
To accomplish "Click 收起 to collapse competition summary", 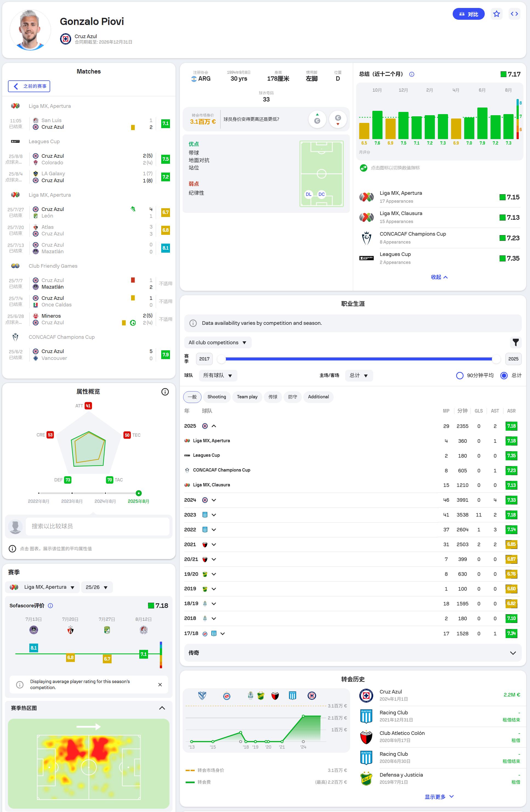I will pos(439,277).
